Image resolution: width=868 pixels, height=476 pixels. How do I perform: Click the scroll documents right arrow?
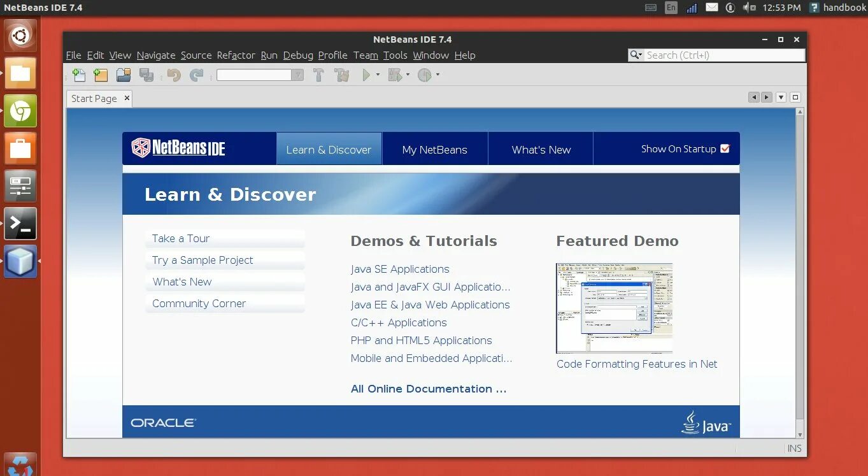click(767, 97)
